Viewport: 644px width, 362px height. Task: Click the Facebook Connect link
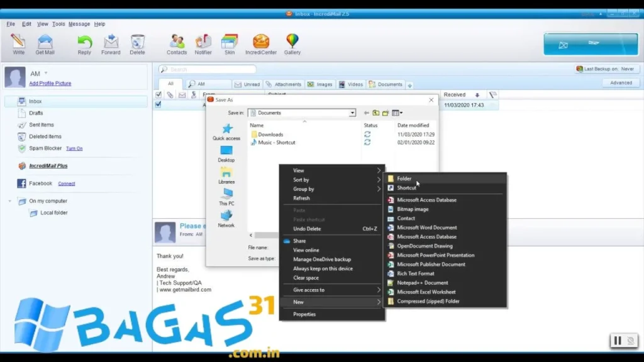coord(67,184)
